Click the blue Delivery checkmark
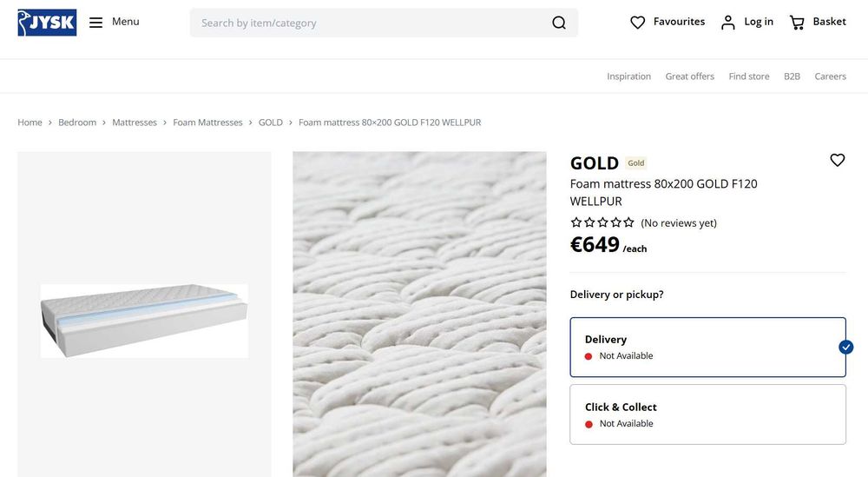 (x=846, y=347)
